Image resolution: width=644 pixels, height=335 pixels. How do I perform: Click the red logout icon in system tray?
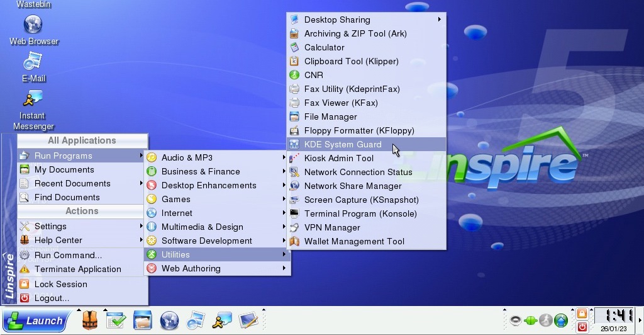pos(582,327)
